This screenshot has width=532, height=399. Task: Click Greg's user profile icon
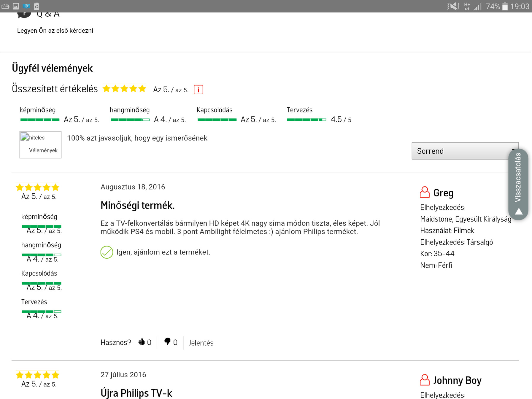(425, 192)
